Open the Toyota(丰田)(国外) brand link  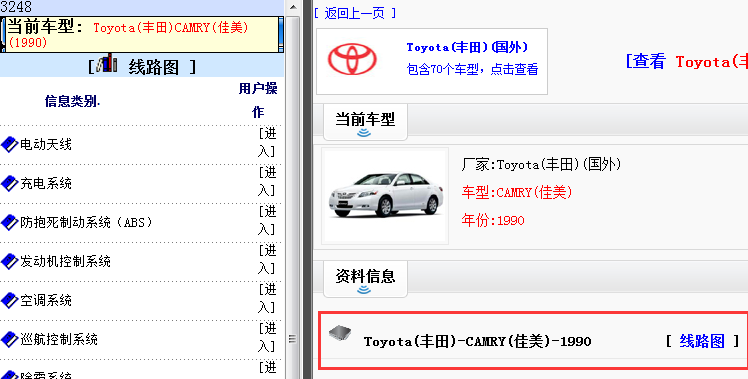(467, 47)
